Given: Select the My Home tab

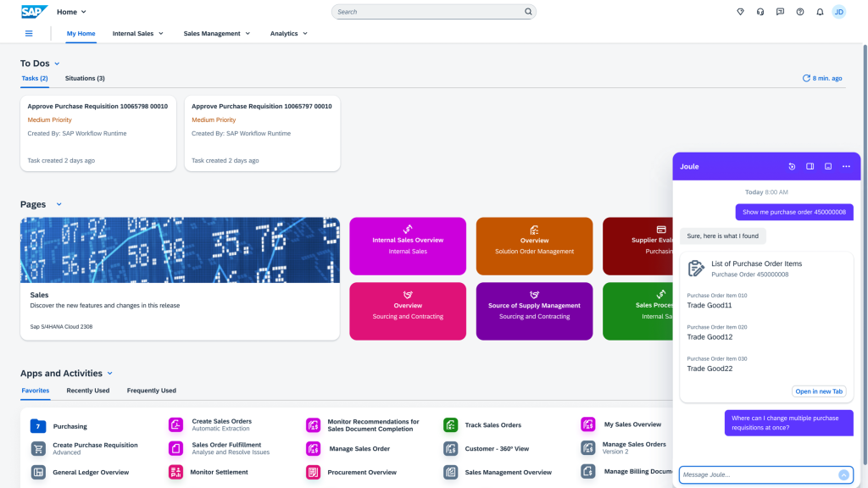Looking at the screenshot, I should click(x=81, y=34).
